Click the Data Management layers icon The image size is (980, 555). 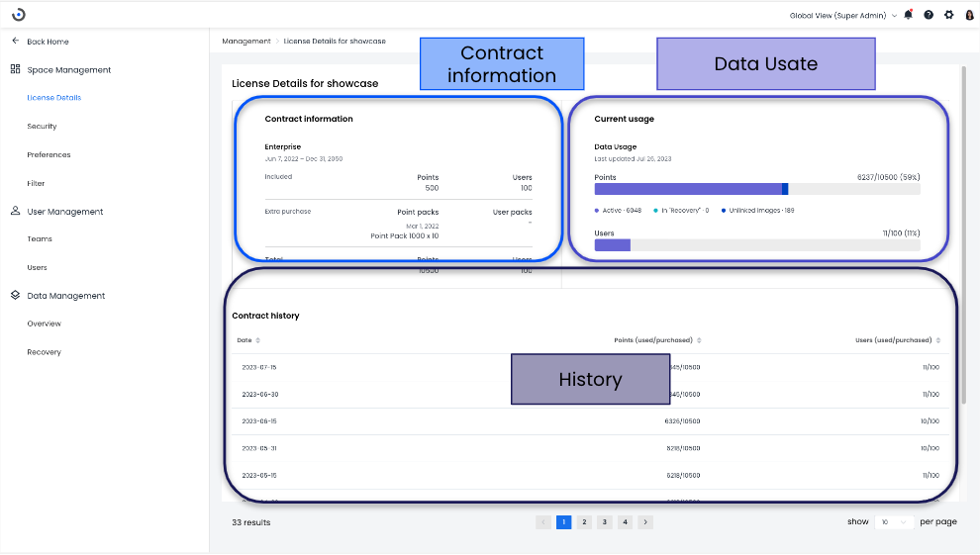click(16, 295)
